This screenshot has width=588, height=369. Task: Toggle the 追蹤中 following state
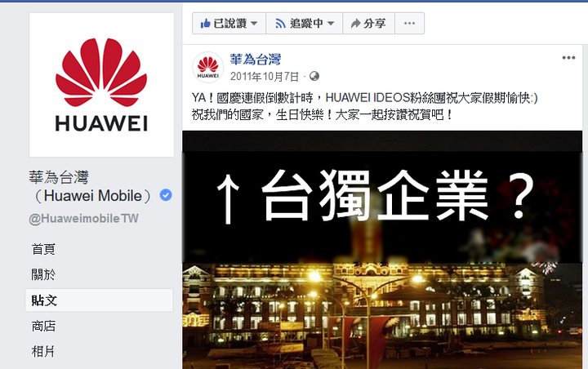pos(304,23)
